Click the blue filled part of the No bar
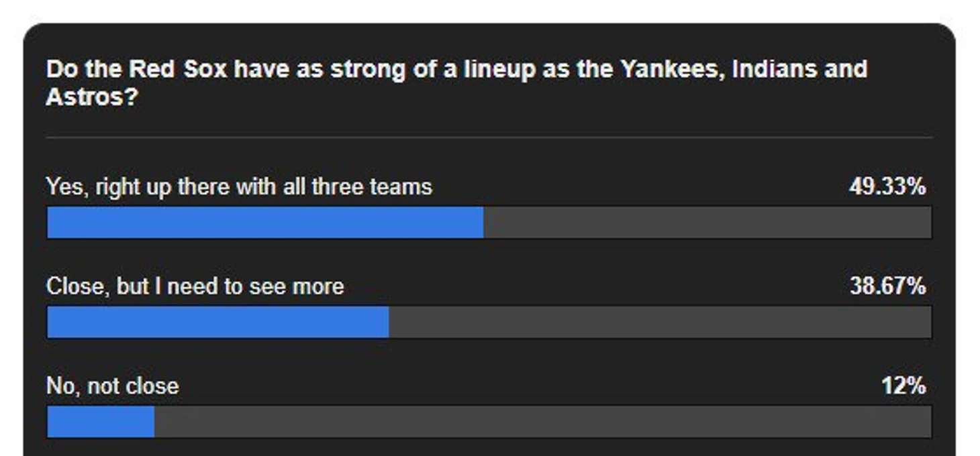This screenshot has height=456, width=980. pos(101,422)
